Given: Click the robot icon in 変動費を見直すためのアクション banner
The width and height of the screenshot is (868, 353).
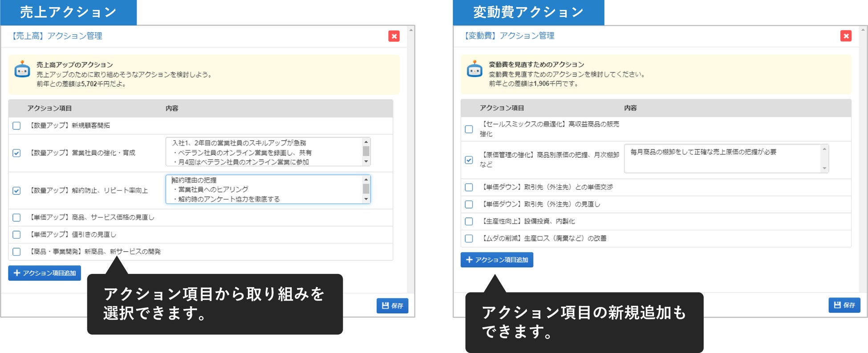Looking at the screenshot, I should tap(475, 69).
